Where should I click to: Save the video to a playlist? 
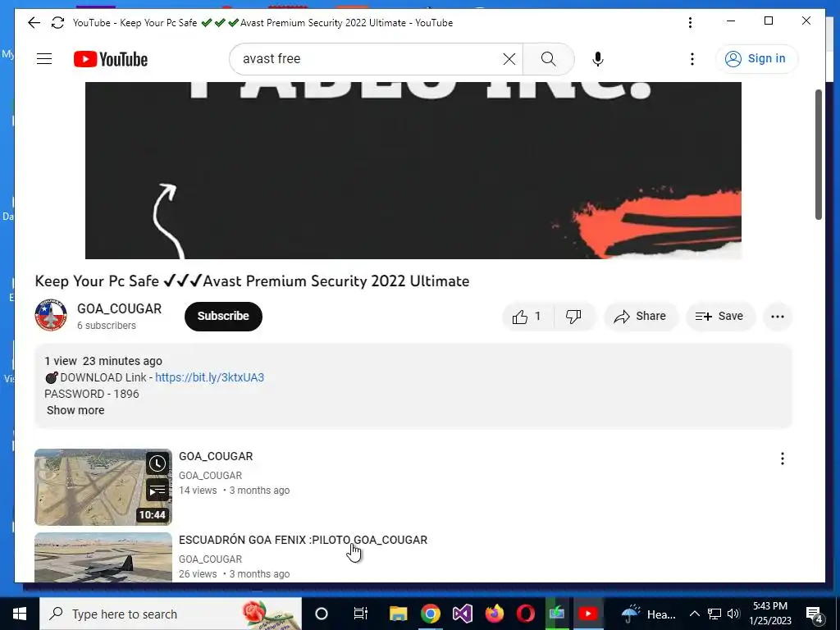click(720, 317)
